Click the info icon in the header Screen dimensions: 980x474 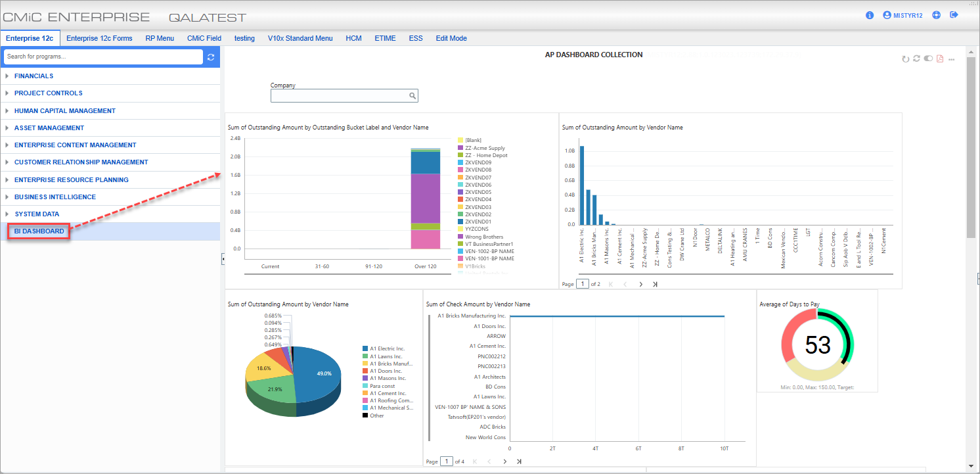869,14
